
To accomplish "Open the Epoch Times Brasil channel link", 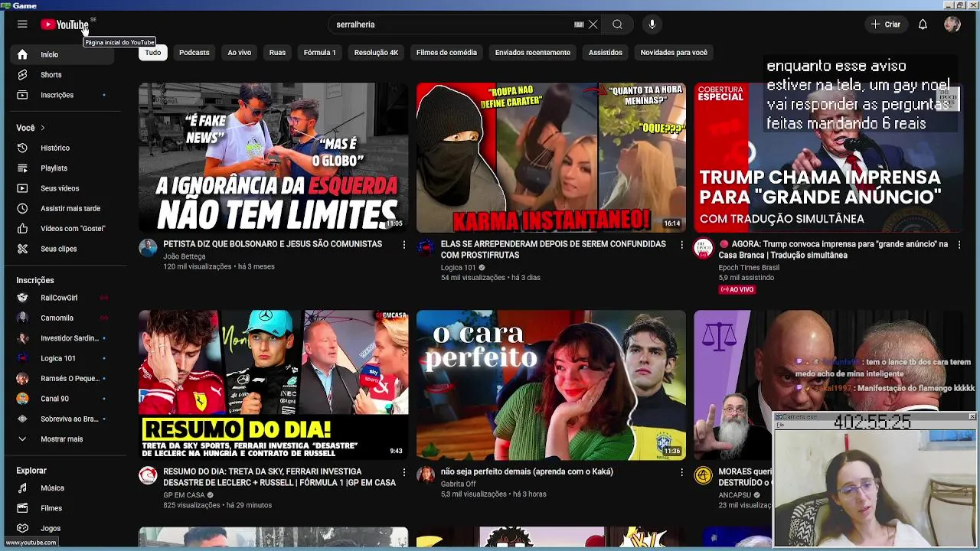I will pos(749,268).
